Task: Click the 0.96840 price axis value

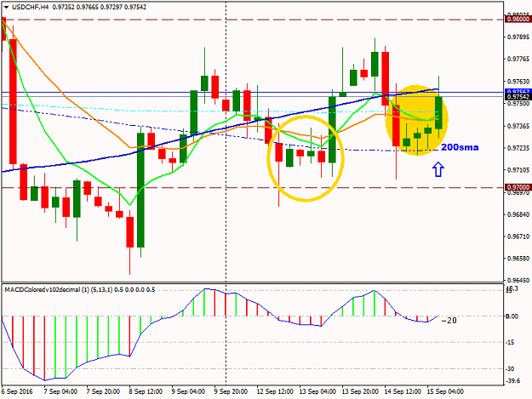Action: coord(518,214)
